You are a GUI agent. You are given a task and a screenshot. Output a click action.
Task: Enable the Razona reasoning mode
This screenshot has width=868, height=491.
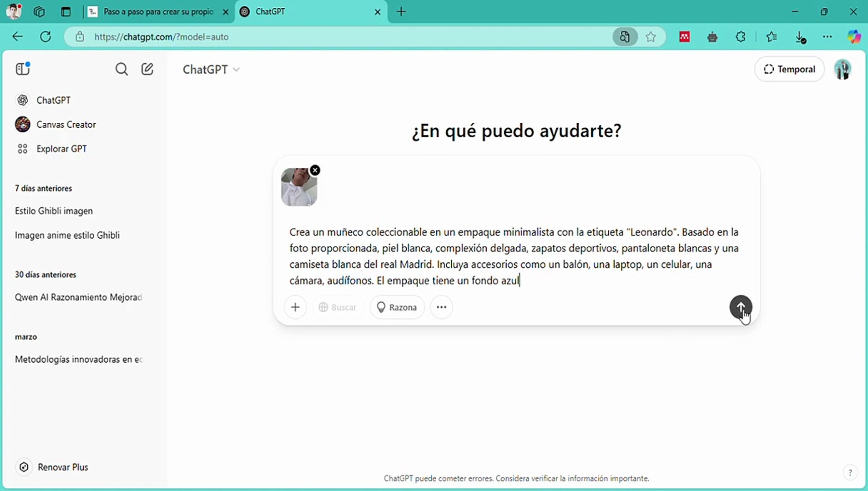(x=397, y=307)
